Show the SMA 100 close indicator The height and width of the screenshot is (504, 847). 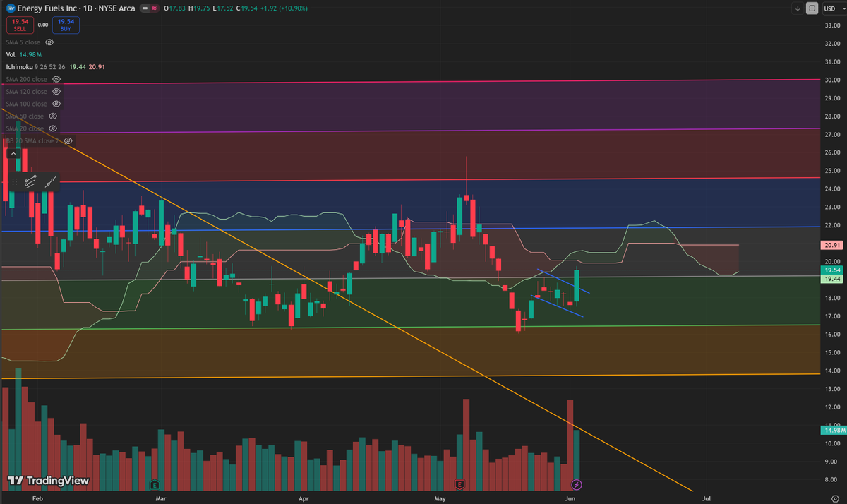(x=56, y=104)
